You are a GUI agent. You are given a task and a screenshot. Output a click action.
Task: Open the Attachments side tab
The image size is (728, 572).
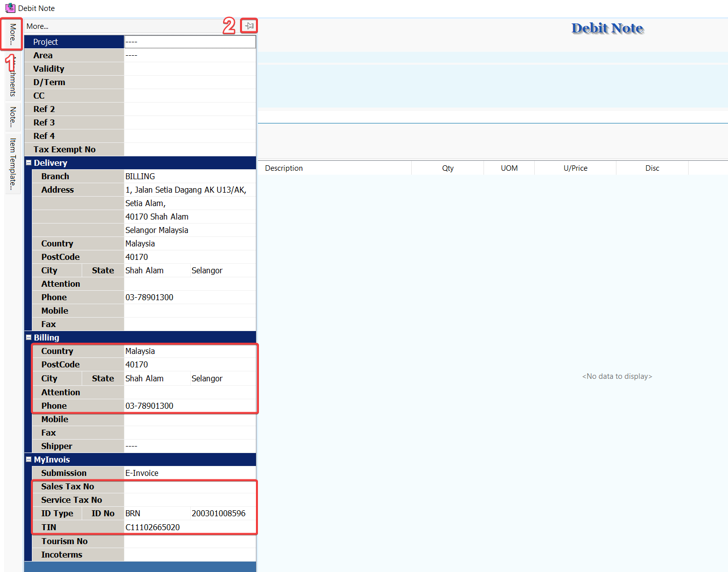click(x=12, y=80)
